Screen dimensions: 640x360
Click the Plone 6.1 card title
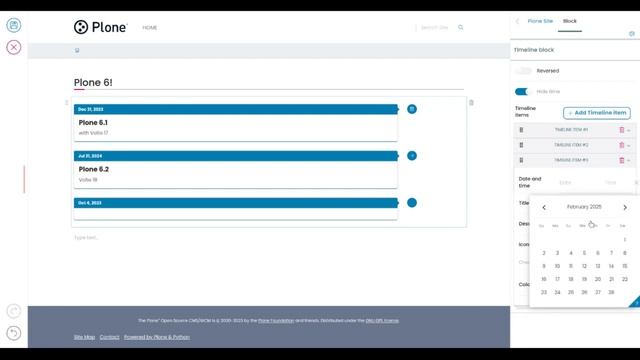pos(93,122)
